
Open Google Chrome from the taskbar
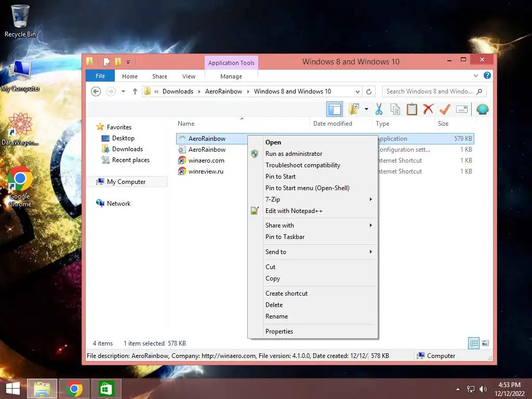tap(74, 389)
